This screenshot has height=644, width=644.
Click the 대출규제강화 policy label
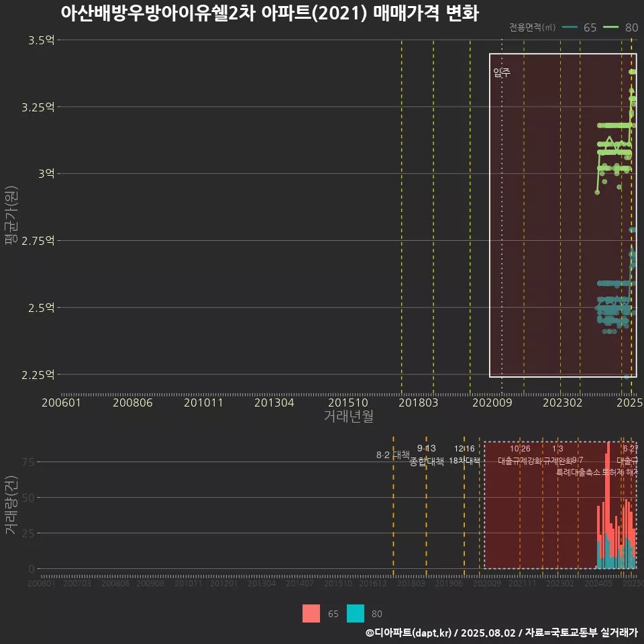pos(519,461)
